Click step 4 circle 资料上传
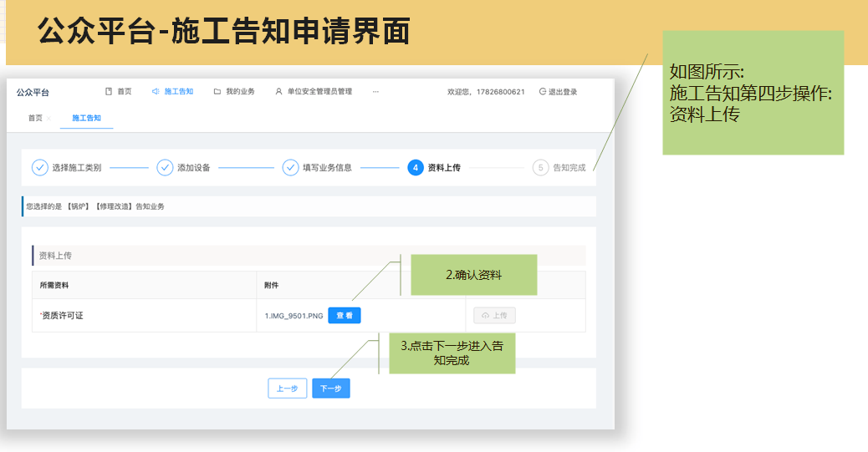This screenshot has height=452, width=868. (416, 168)
